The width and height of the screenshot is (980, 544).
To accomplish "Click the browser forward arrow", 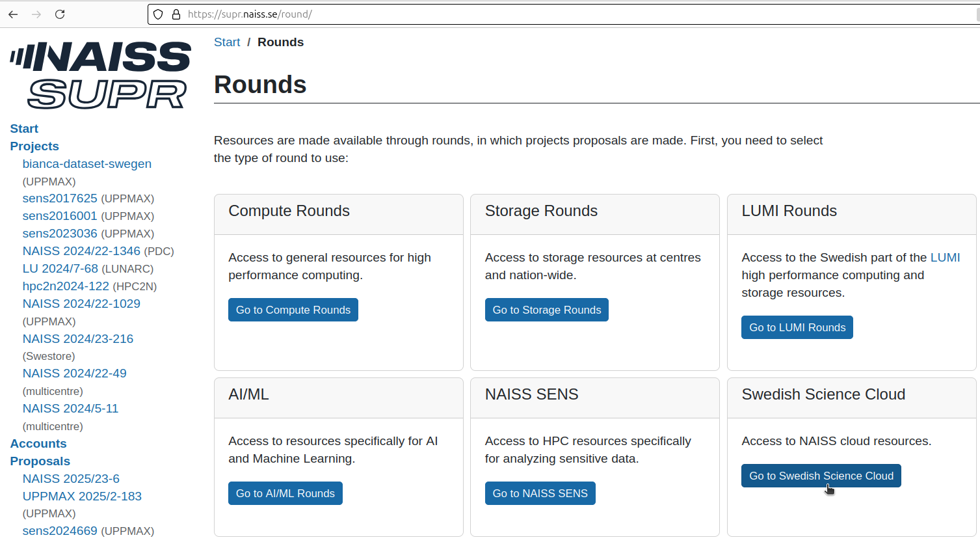I will [36, 14].
